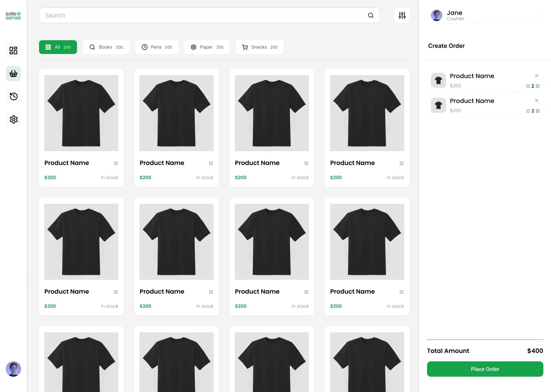Open settings using the sidebar gear icon
Image resolution: width=551 pixels, height=392 pixels.
click(x=13, y=119)
